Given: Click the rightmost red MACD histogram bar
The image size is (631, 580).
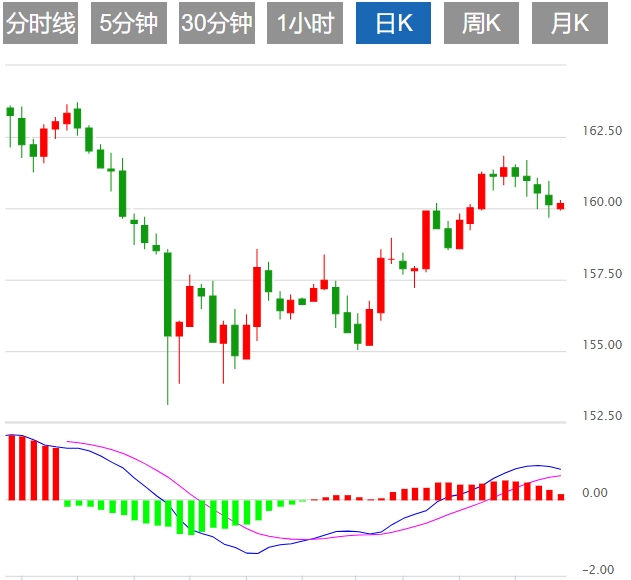Looking at the screenshot, I should (561, 496).
